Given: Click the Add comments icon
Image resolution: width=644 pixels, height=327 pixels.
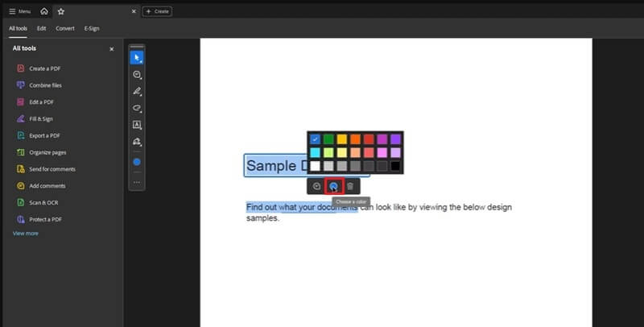Looking at the screenshot, I should [x=21, y=186].
